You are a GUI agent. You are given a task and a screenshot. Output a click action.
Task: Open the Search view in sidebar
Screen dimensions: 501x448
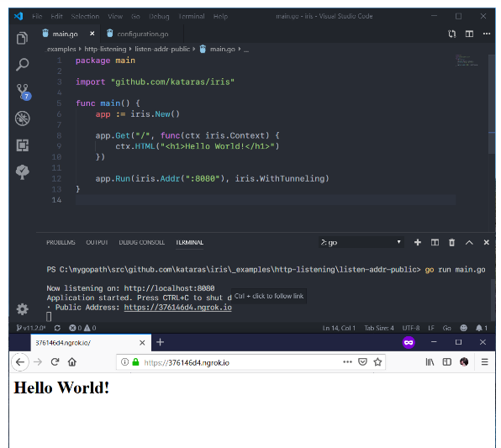pos(23,64)
